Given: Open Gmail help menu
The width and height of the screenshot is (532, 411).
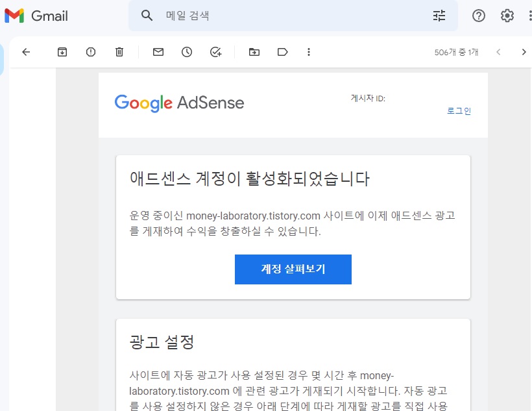Looking at the screenshot, I should coord(479,16).
